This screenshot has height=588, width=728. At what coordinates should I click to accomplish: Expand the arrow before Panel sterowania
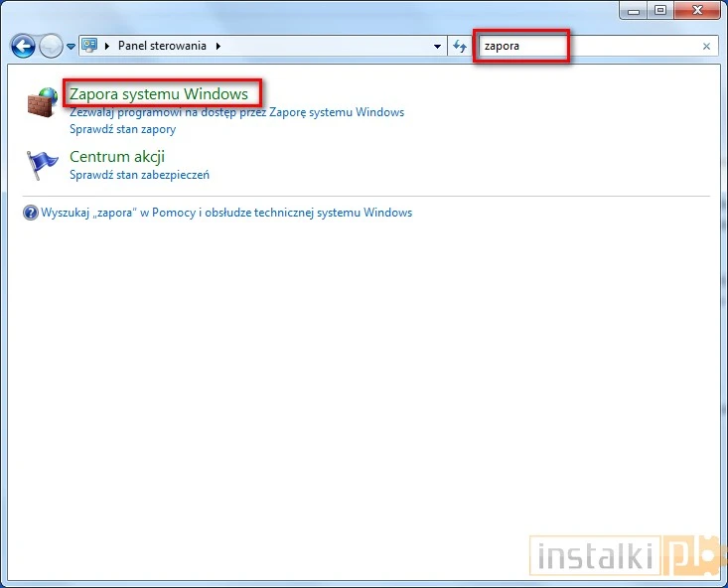pyautogui.click(x=107, y=46)
